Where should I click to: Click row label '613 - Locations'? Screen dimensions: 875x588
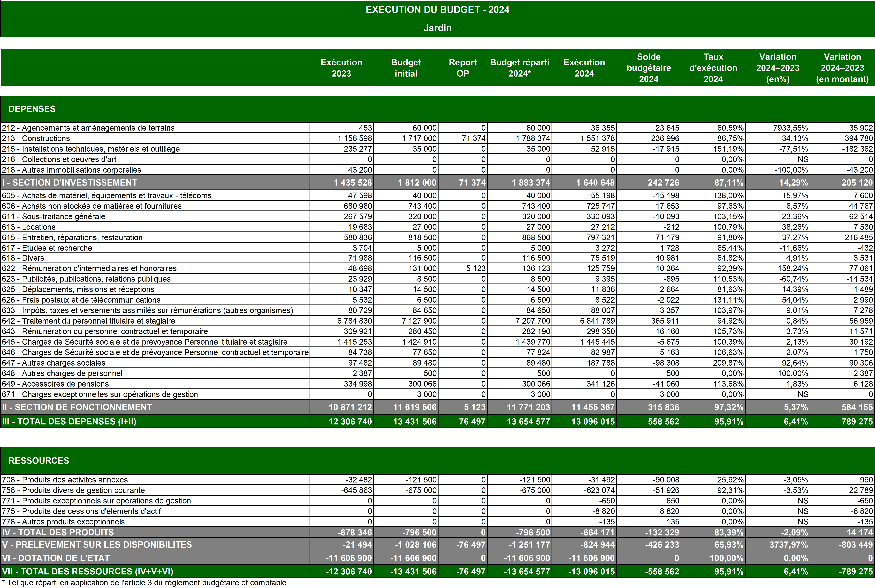(x=29, y=227)
